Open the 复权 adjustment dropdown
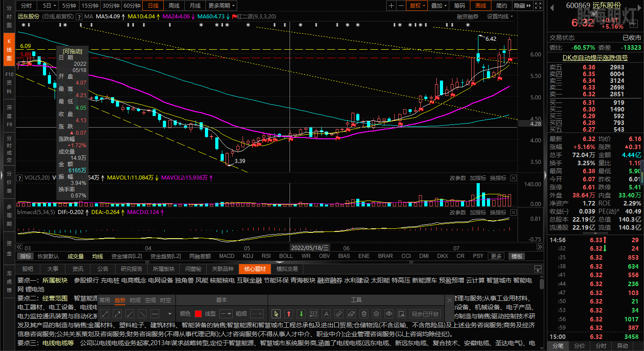Screen dimensions: 644x351 click(x=418, y=5)
